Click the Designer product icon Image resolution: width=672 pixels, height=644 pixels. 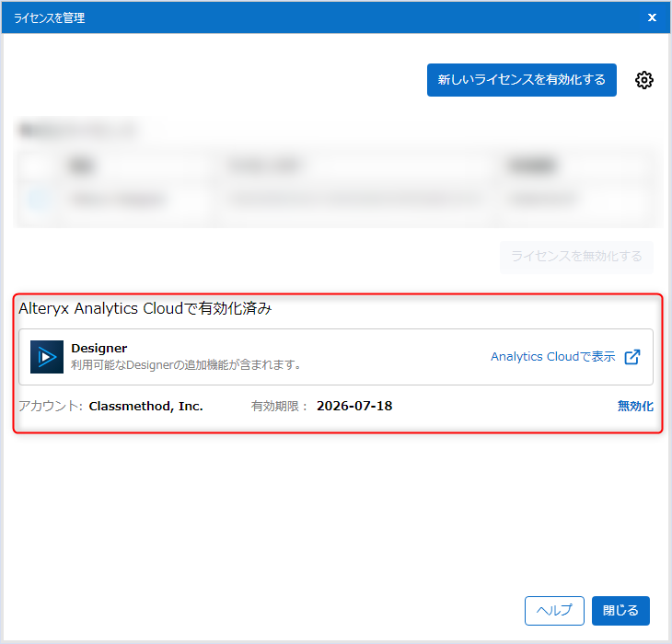pos(47,357)
